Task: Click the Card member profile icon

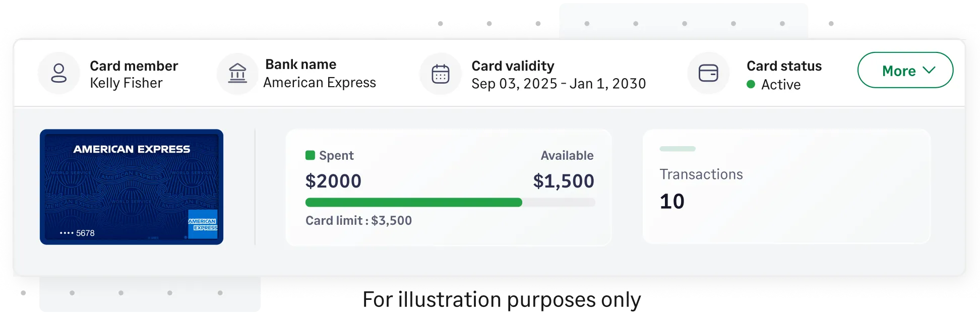Action: click(x=59, y=73)
